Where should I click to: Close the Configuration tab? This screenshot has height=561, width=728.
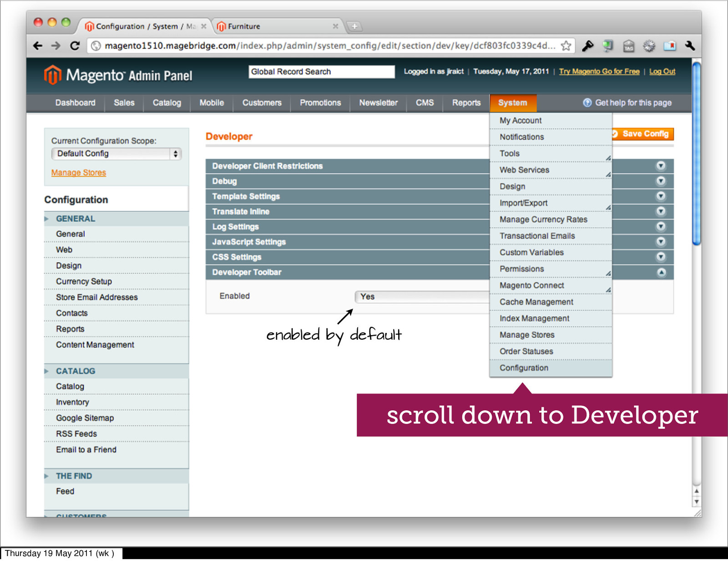[x=203, y=26]
